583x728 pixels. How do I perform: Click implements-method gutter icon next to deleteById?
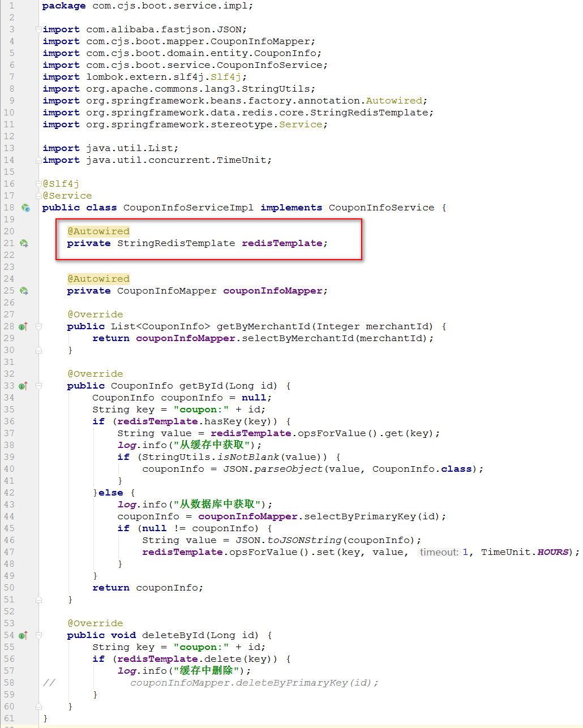coord(23,636)
